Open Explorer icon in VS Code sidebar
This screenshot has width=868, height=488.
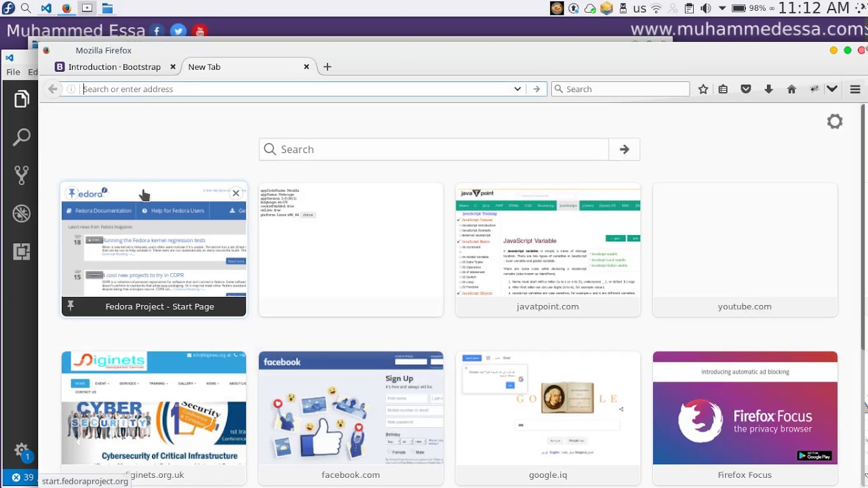[x=21, y=100]
